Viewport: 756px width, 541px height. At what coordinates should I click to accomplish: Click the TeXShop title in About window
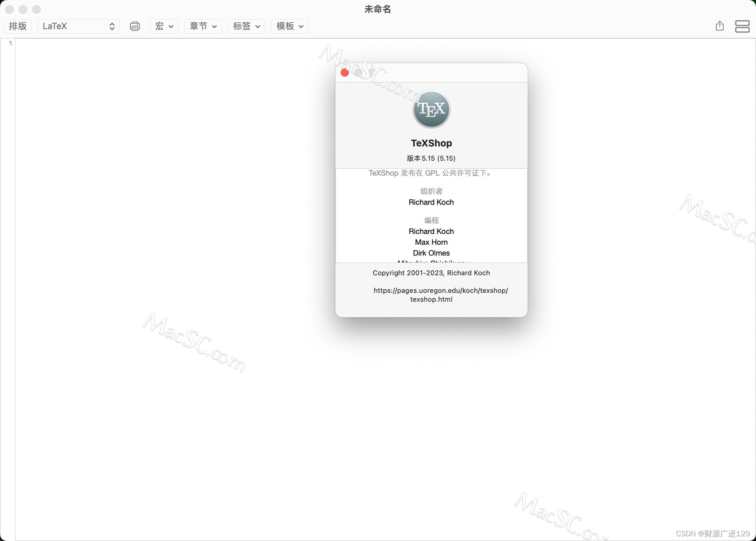point(431,143)
